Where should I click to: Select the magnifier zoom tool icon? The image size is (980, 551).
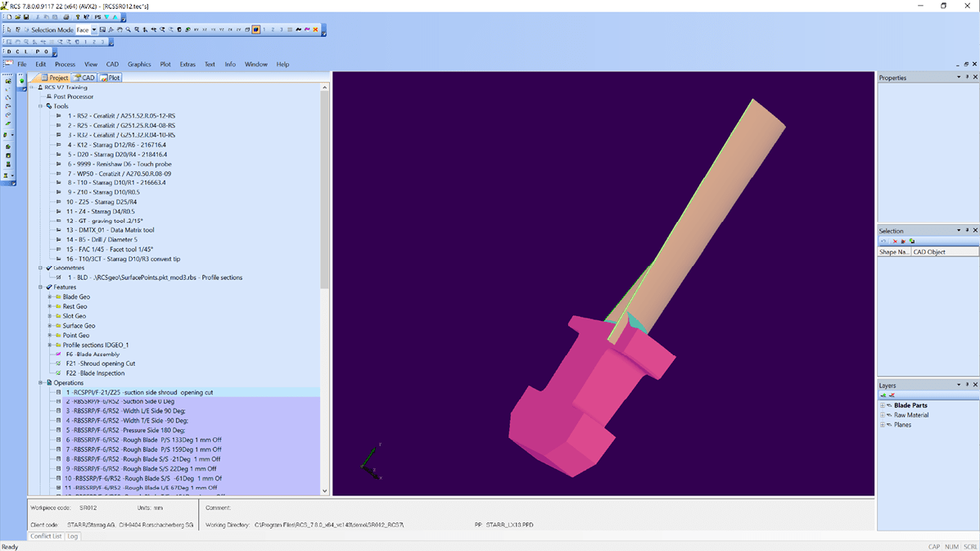pos(128,29)
